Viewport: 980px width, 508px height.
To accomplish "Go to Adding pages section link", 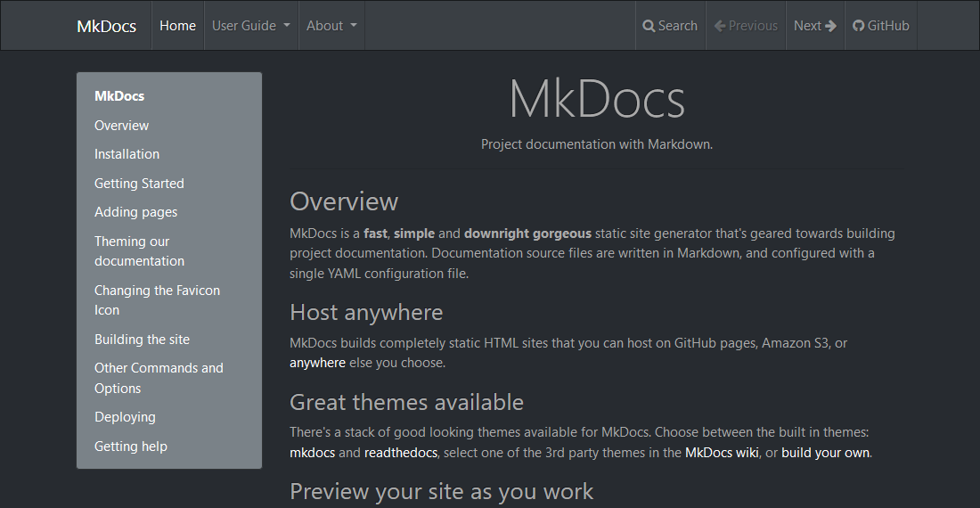I will (x=135, y=212).
